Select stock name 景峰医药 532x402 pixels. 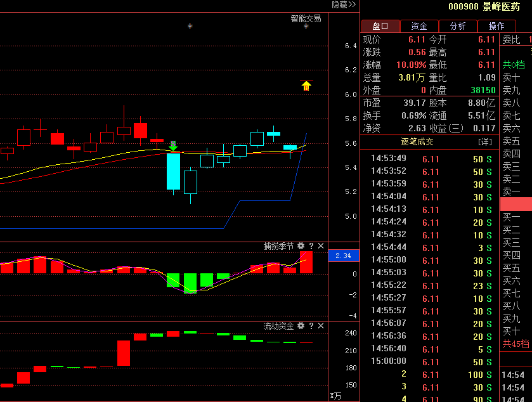(x=501, y=6)
